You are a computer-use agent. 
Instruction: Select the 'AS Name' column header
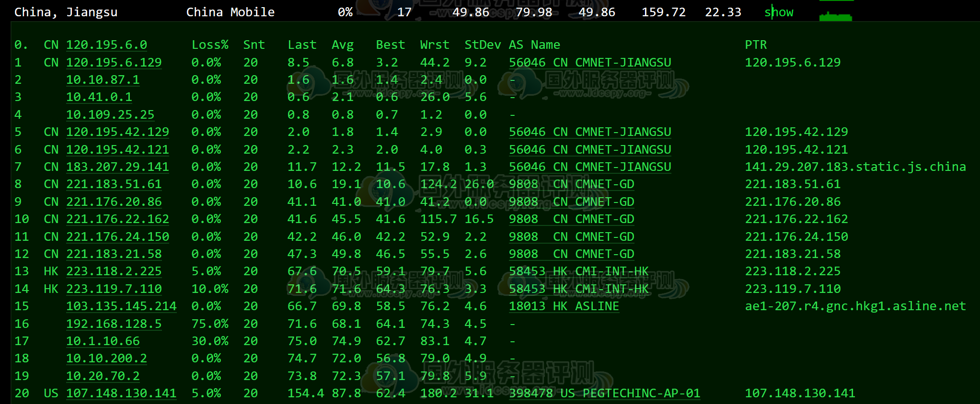(x=534, y=45)
